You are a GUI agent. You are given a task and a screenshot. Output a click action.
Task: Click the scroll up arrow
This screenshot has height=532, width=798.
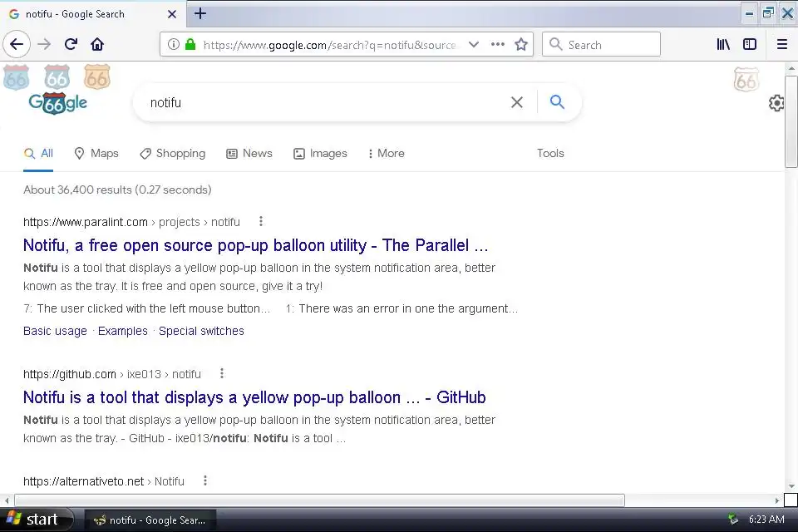click(x=791, y=68)
